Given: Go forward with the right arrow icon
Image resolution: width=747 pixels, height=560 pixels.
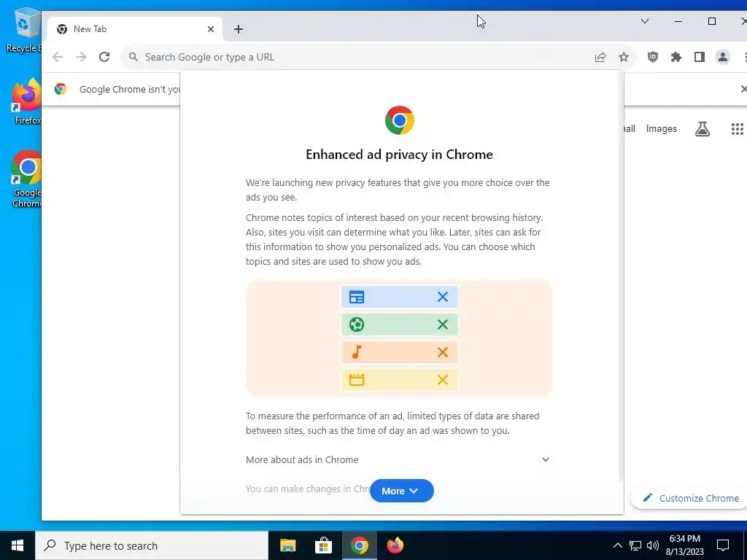Looking at the screenshot, I should (x=81, y=57).
